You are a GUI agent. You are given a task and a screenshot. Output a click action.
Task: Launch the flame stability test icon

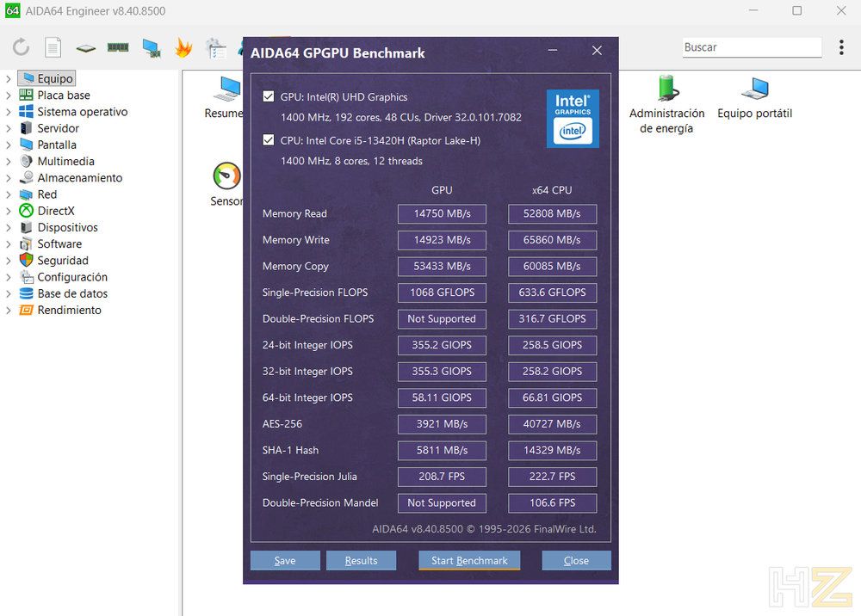(x=183, y=47)
